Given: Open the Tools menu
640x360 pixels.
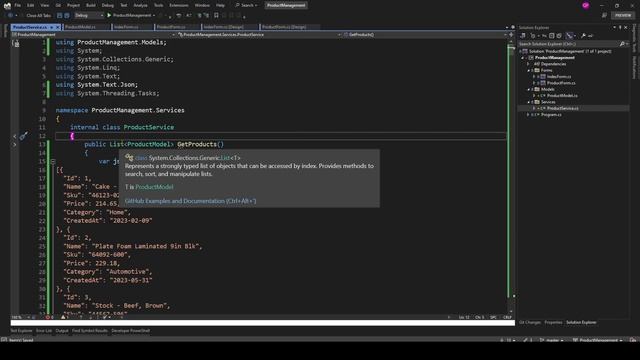Looking at the screenshot, I should 158,5.
